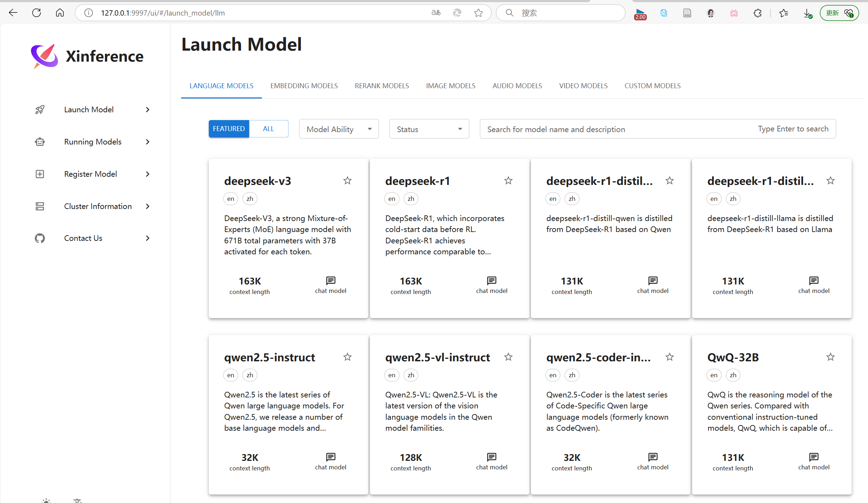868x503 pixels.
Task: Click the server icon for Cluster Information
Action: (x=40, y=206)
